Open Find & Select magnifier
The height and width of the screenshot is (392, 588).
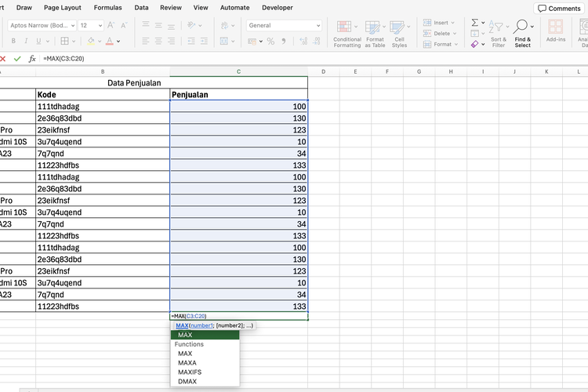tap(522, 27)
